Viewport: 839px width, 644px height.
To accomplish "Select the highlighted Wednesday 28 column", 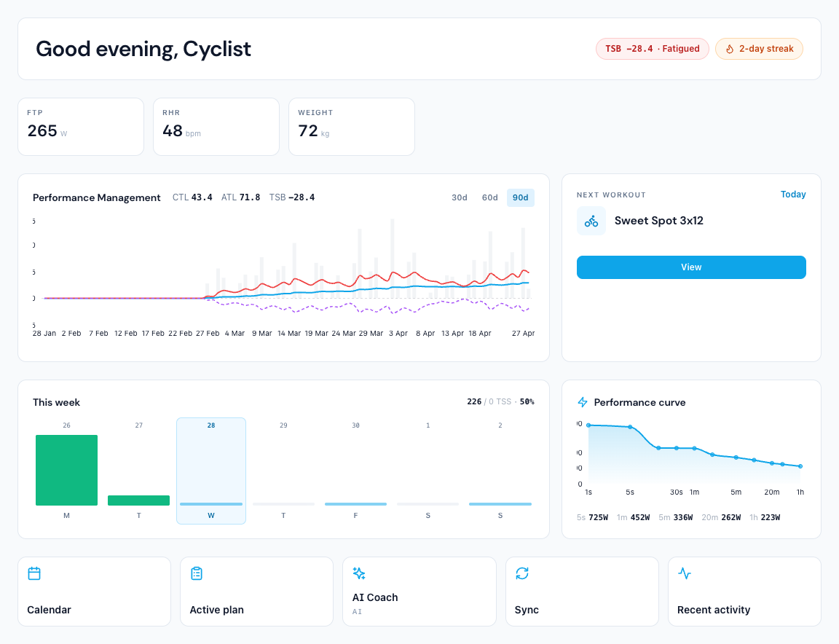I will (211, 471).
